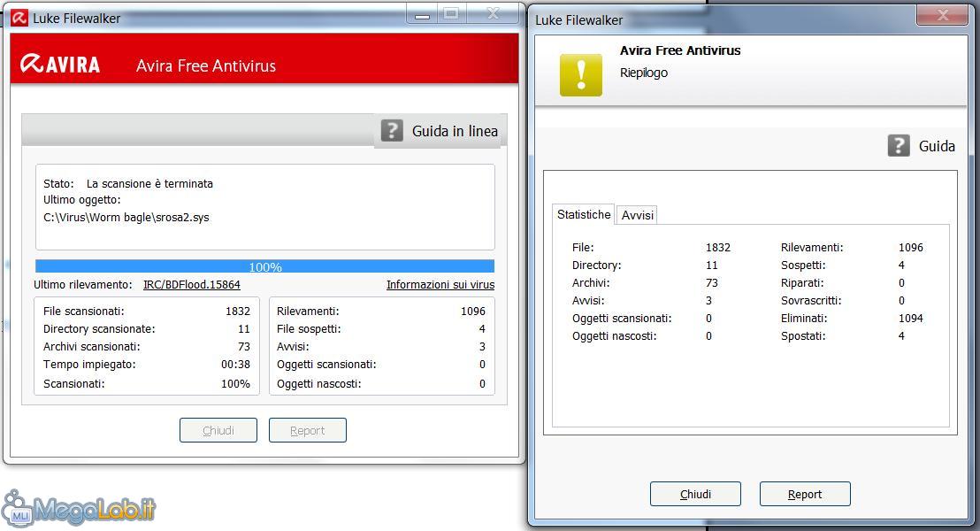Click the 11 value beside Directory in summary
The width and height of the screenshot is (980, 531).
click(712, 265)
